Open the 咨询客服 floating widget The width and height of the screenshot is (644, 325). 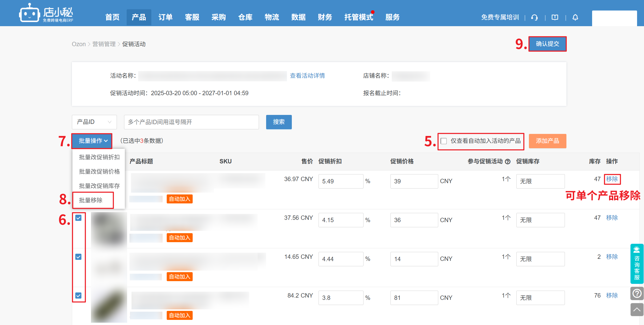(637, 264)
